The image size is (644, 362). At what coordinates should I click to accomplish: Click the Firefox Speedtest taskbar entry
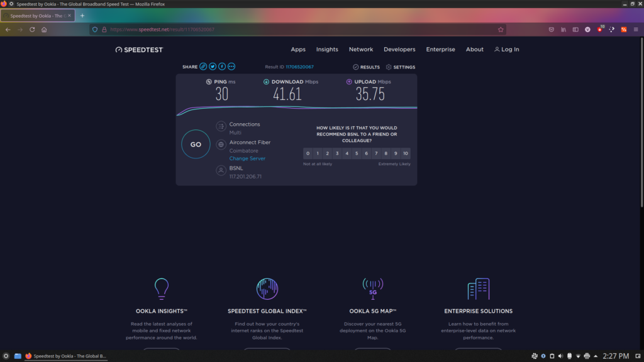coord(65,356)
